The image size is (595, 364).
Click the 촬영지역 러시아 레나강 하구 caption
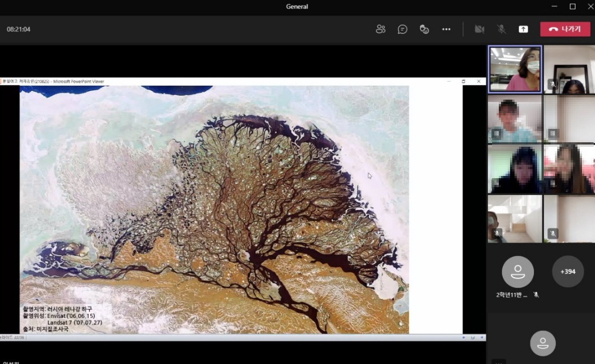click(x=58, y=309)
